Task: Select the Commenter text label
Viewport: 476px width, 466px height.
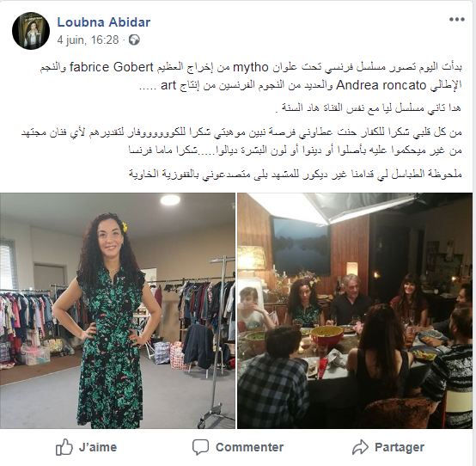Action: click(249, 447)
